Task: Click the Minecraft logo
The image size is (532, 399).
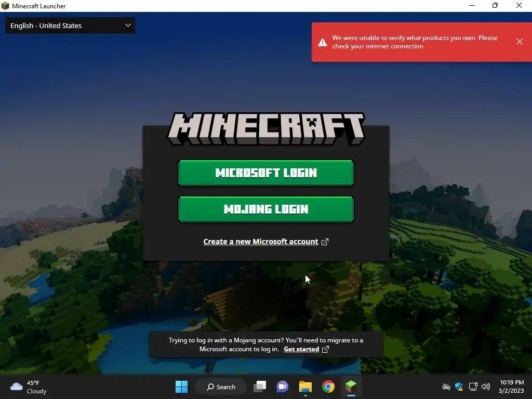Action: pos(266,129)
